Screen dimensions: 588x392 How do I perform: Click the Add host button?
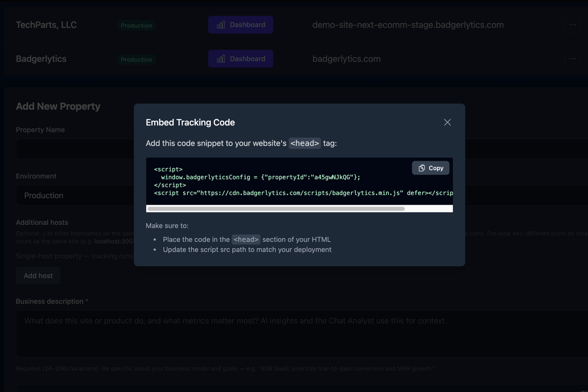click(x=38, y=276)
